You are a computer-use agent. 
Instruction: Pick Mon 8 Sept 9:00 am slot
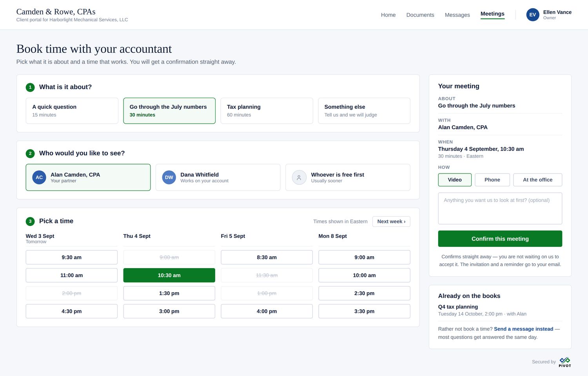(365, 257)
